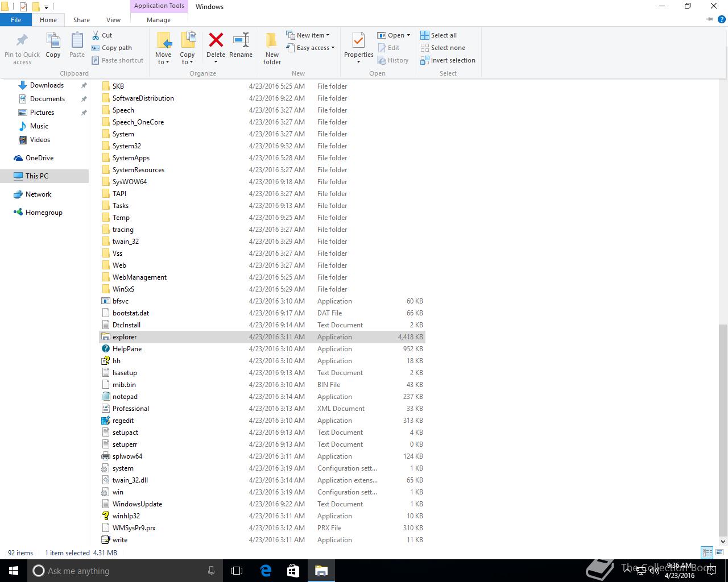728x582 pixels.
Task: Select the bfsvc application icon
Action: pos(105,301)
